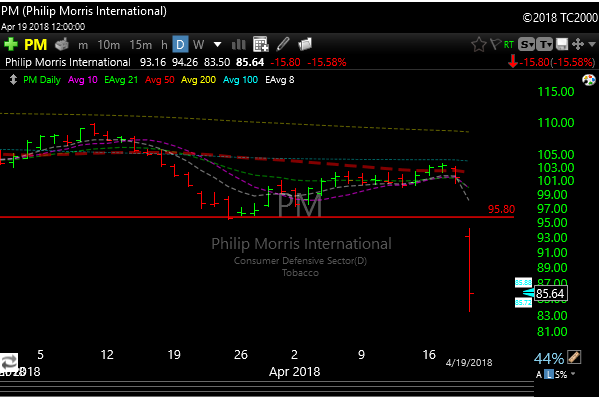Click the red 95.80 horizontal support line

coord(257,217)
